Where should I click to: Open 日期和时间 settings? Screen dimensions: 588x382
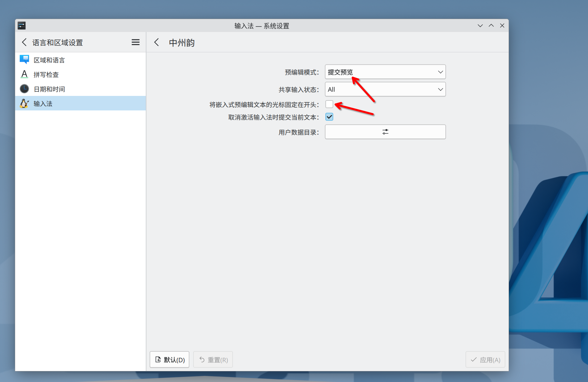pyautogui.click(x=81, y=89)
